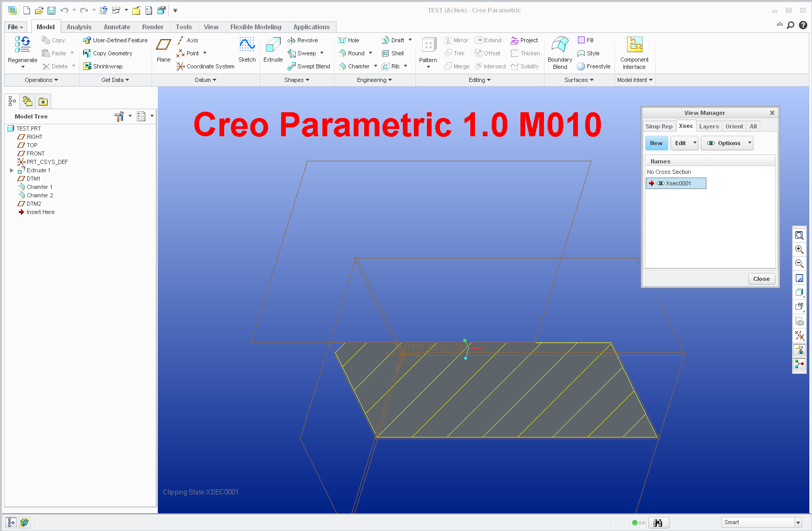Save the model with the floppy icon

click(x=51, y=10)
